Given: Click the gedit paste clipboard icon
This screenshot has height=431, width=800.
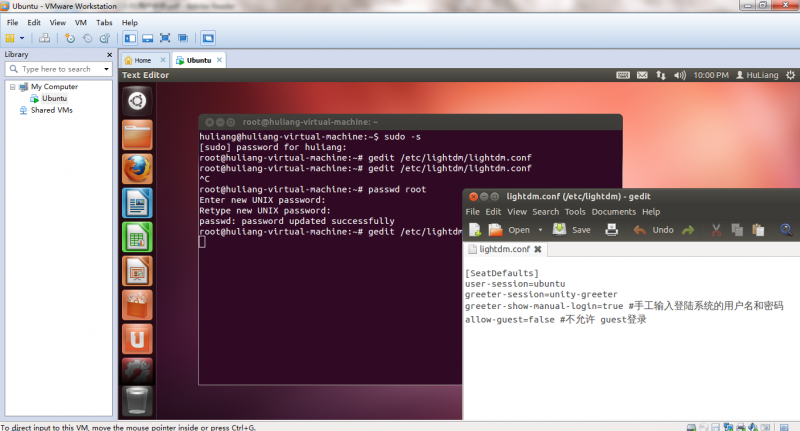Looking at the screenshot, I should (x=758, y=230).
